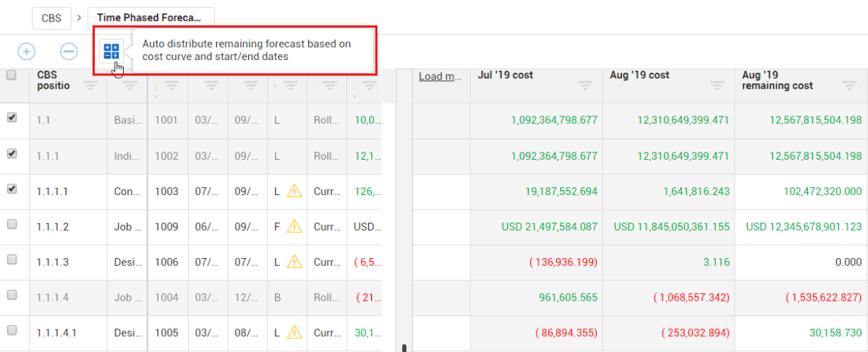Open the Jul '19 cost column filter
Screen dimensions: 868x352
[585, 86]
